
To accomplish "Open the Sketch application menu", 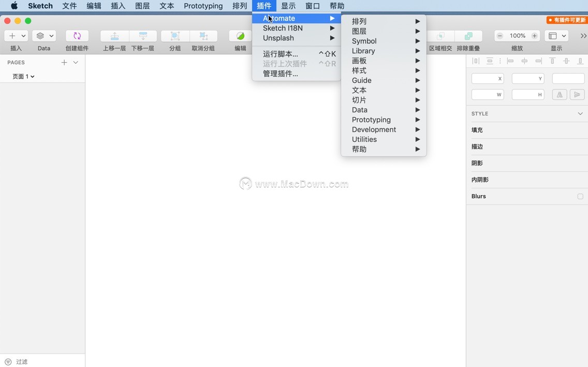I will point(40,6).
